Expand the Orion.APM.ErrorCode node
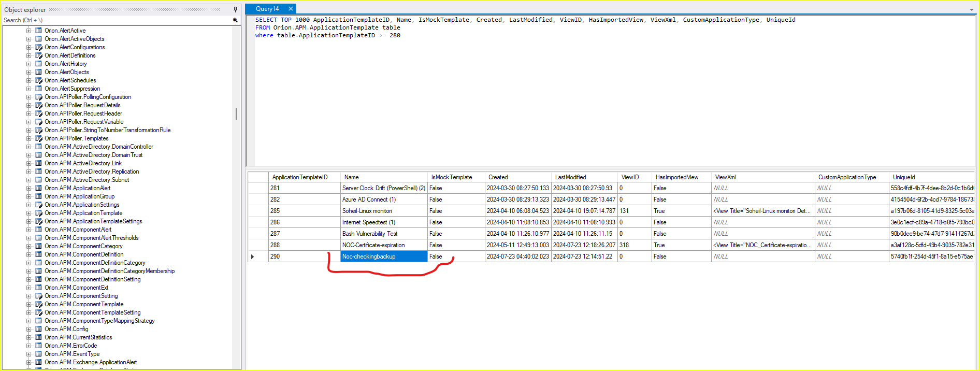This screenshot has width=980, height=371. pos(29,346)
